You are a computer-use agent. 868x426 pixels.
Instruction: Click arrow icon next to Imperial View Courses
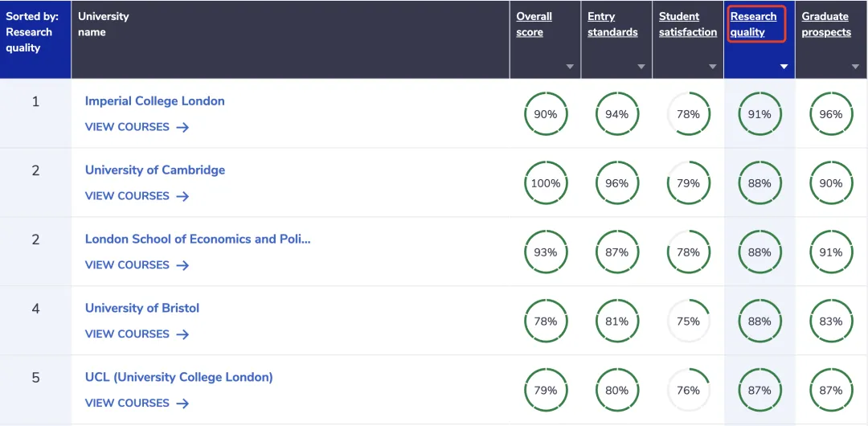[x=182, y=127]
